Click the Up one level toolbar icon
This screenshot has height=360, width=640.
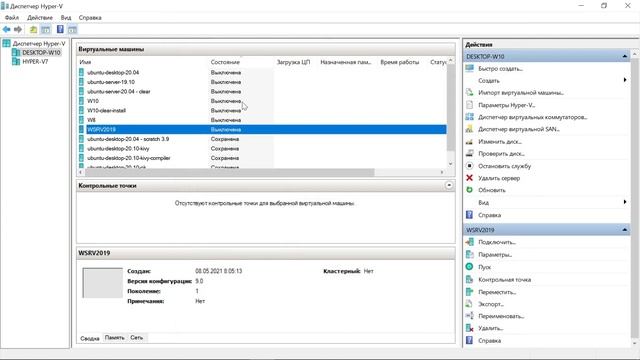point(33,29)
